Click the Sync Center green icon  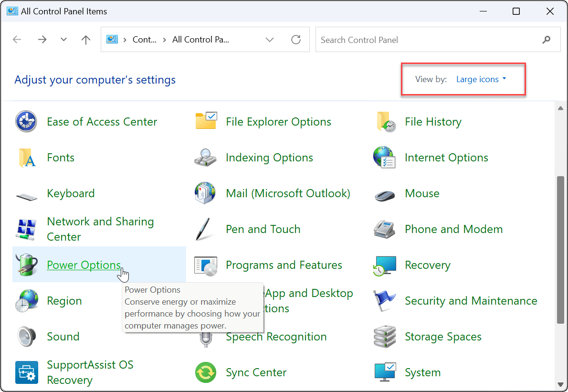click(x=206, y=372)
